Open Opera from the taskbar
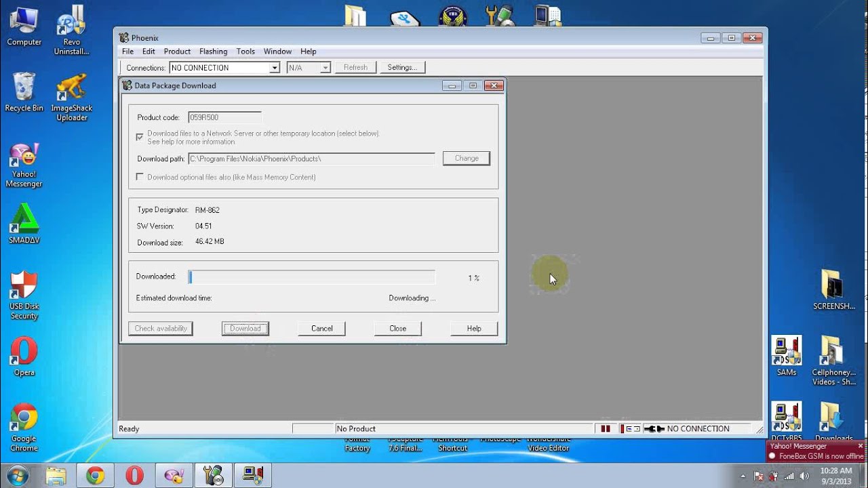The image size is (868, 488). 134,476
